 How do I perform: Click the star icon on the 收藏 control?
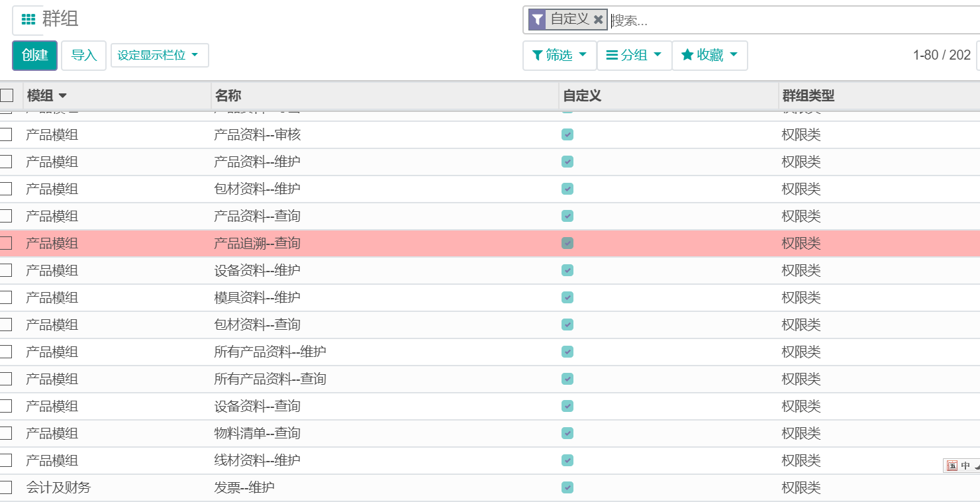pos(687,56)
